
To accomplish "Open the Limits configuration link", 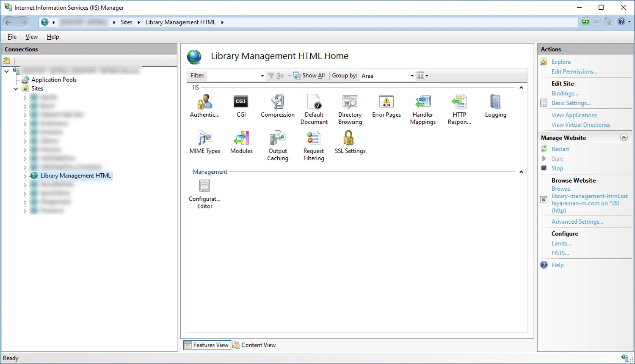I will pos(561,244).
